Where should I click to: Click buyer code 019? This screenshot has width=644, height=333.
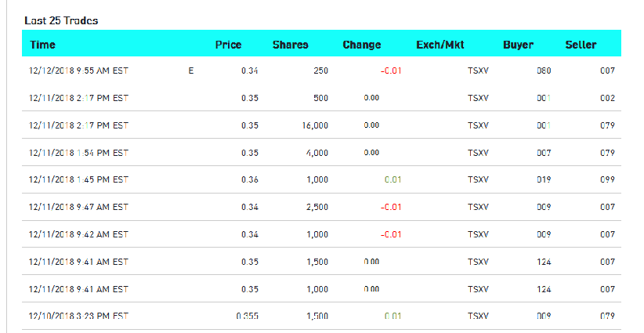click(544, 179)
